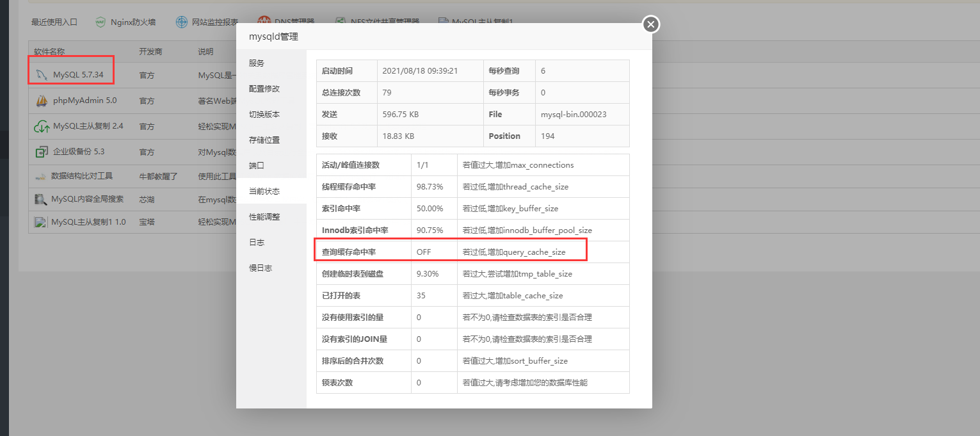This screenshot has height=436, width=980.
Task: Switch to the 性能调整 tab
Action: tap(264, 216)
